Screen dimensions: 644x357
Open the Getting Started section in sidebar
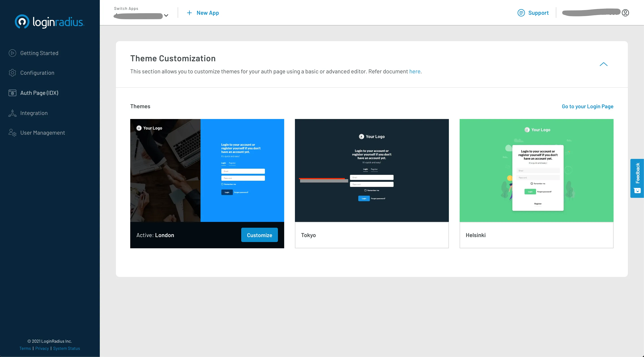click(12, 53)
